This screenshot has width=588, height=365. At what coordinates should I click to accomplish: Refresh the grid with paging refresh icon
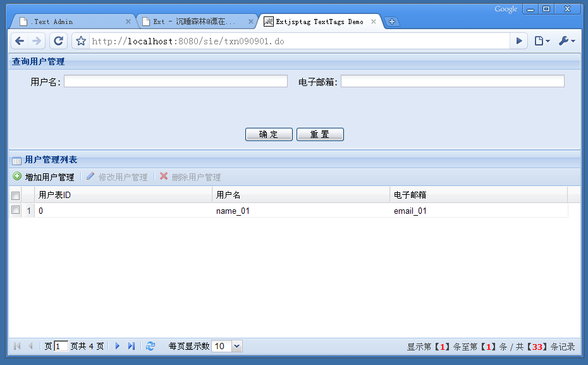150,346
